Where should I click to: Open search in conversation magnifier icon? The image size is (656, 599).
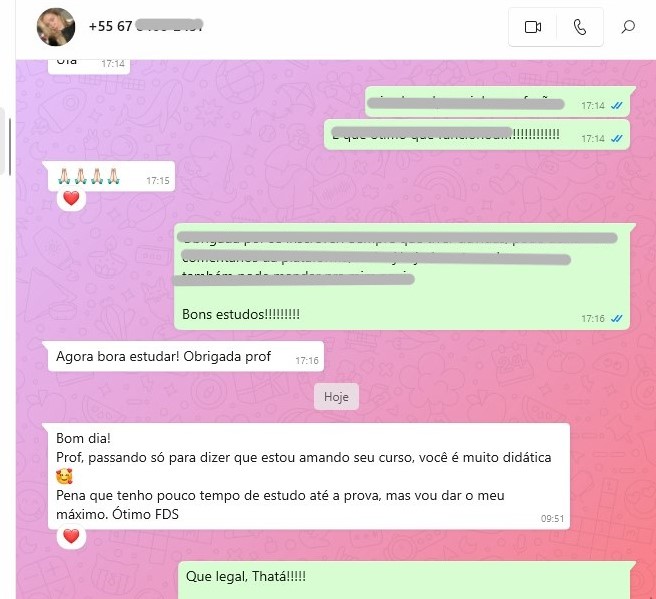(628, 27)
